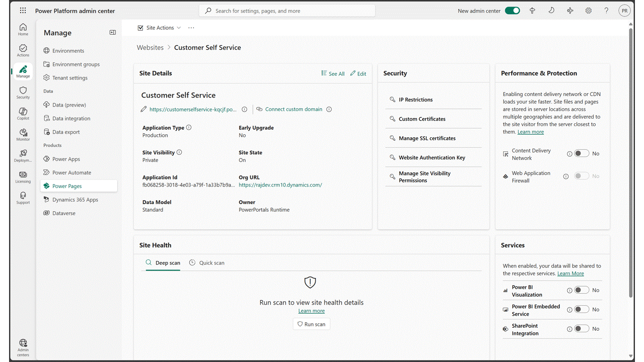644x362 pixels.
Task: Open the Connect custom domain link
Action: (293, 109)
